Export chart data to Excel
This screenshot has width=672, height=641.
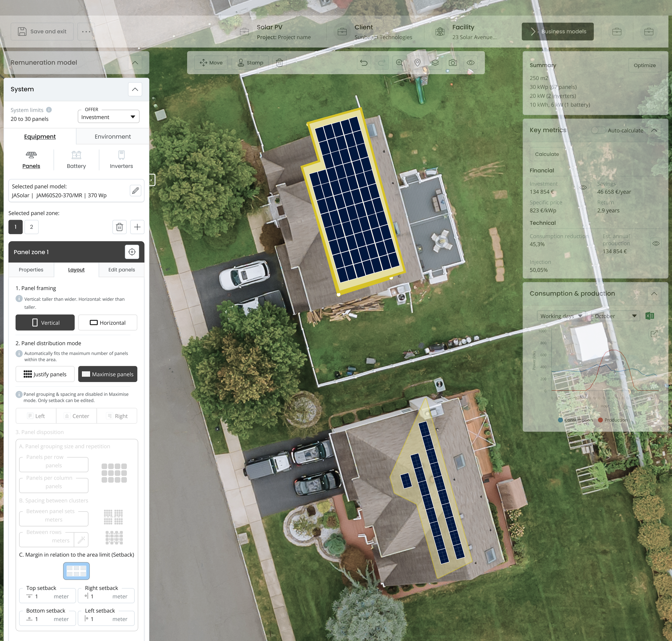tap(649, 316)
